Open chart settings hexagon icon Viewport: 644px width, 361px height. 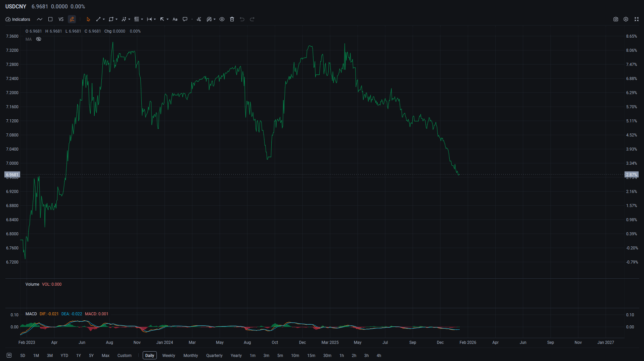click(x=626, y=19)
